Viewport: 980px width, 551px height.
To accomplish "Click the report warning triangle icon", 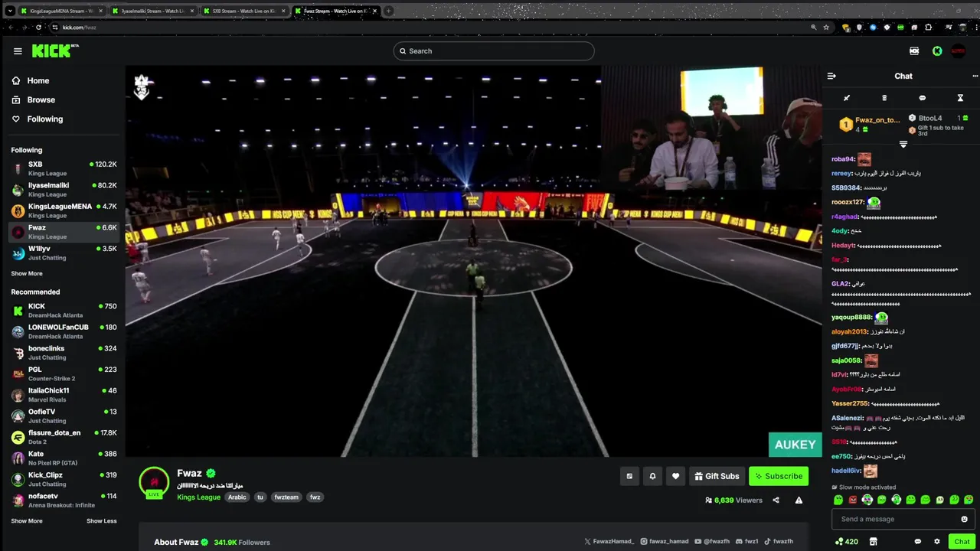I will point(799,500).
